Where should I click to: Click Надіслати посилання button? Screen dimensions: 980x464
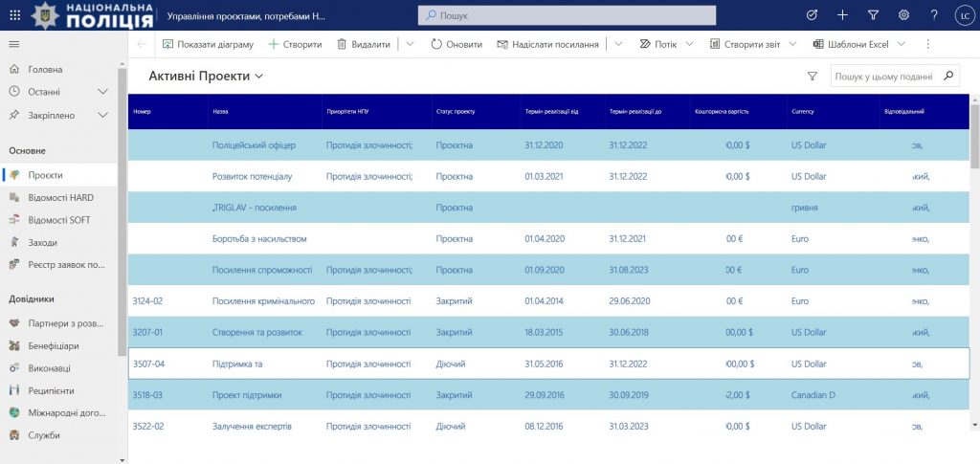[x=548, y=44]
